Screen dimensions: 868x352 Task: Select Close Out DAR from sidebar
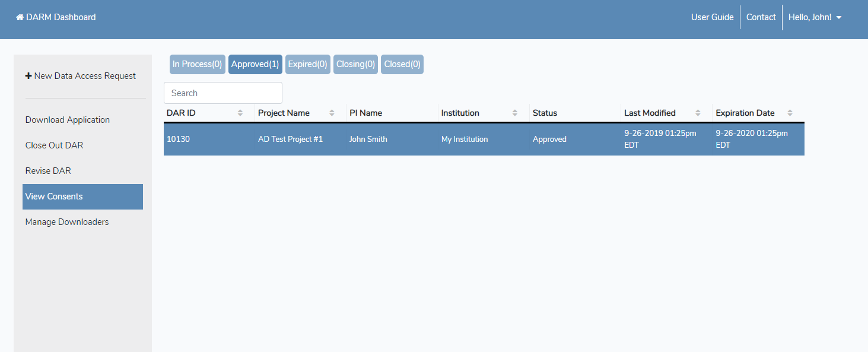click(54, 145)
